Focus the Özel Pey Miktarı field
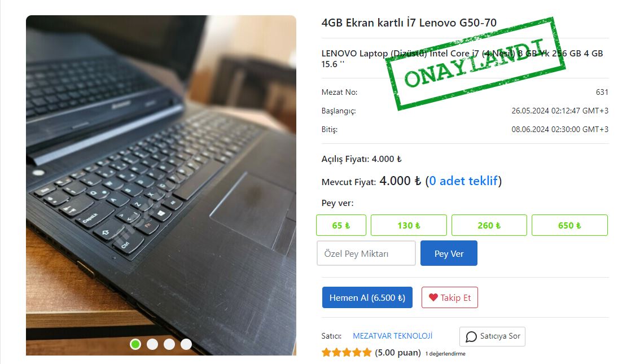Image resolution: width=618 pixels, height=364 pixels. coord(366,253)
